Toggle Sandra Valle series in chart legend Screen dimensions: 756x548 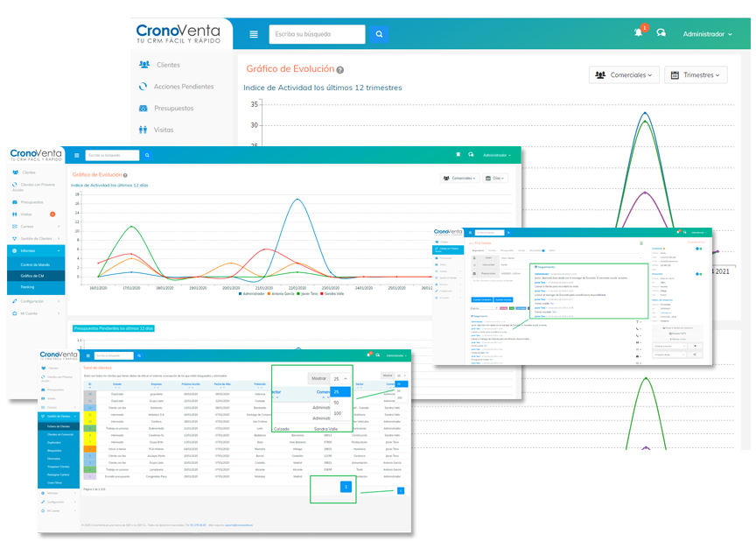click(x=332, y=293)
